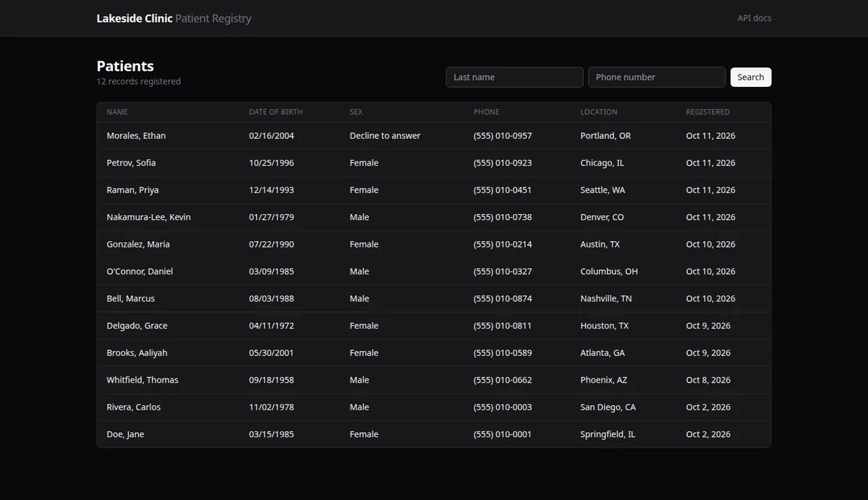Image resolution: width=868 pixels, height=500 pixels.
Task: Click location Chicago, IL
Action: point(602,163)
